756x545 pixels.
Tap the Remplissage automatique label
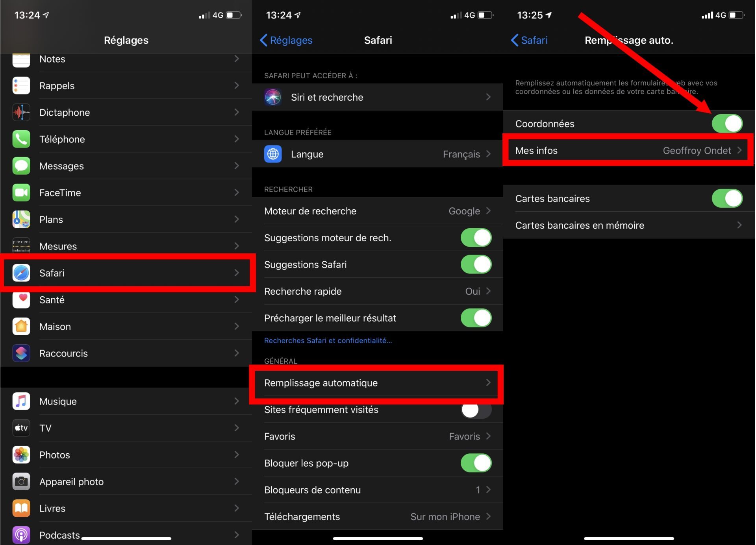[x=321, y=383]
